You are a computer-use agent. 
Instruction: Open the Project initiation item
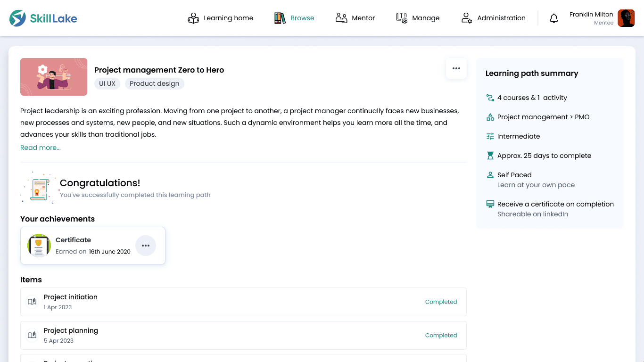(243, 302)
